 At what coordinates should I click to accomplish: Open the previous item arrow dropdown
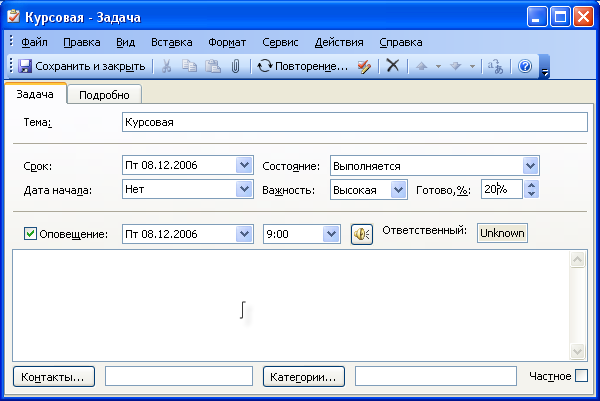pyautogui.click(x=438, y=67)
